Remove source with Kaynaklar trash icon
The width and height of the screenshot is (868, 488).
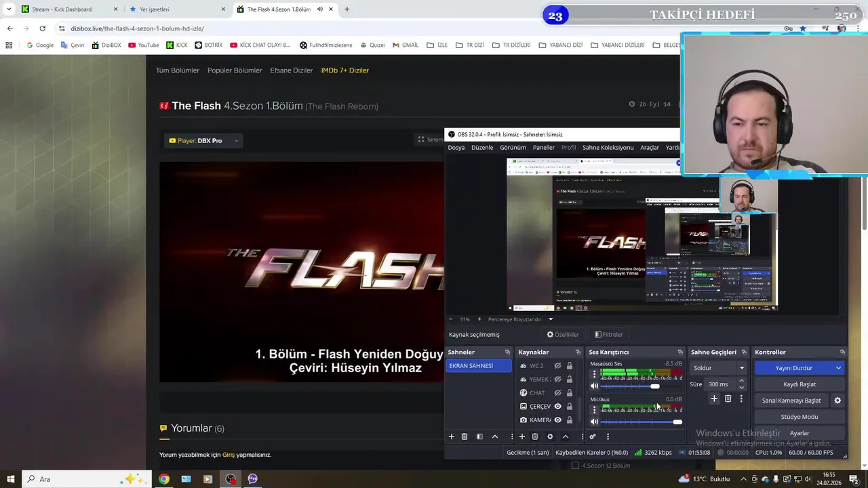pyautogui.click(x=535, y=436)
